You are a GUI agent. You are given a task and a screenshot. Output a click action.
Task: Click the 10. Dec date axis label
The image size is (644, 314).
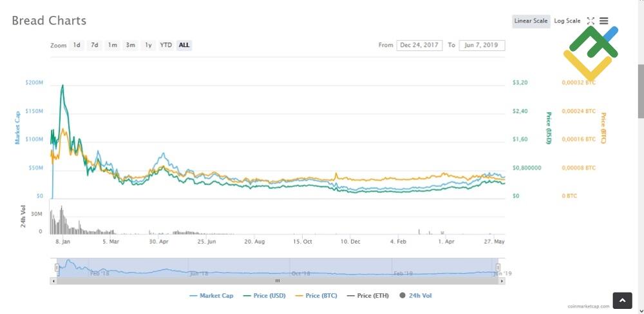[x=351, y=242]
